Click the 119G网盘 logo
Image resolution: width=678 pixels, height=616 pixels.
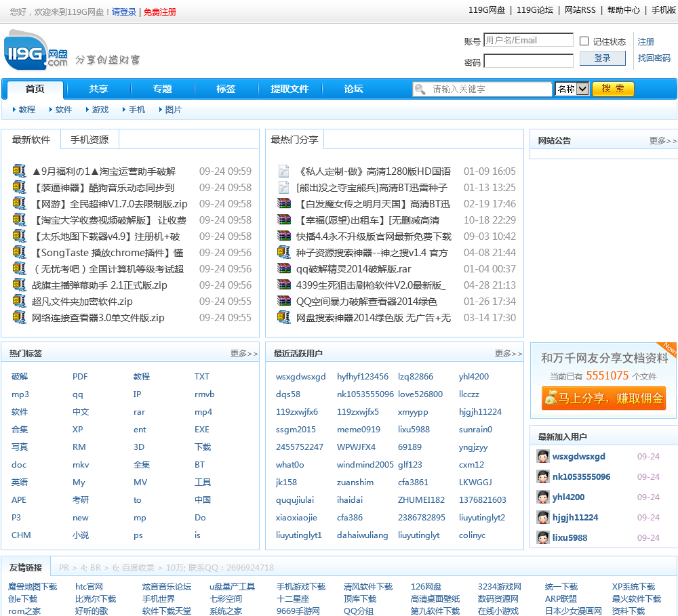pyautogui.click(x=36, y=51)
